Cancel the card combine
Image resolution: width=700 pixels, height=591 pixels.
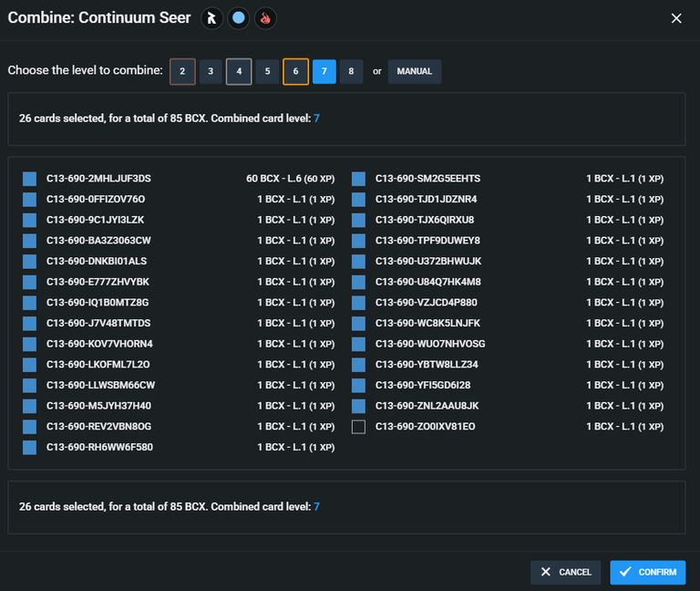coord(566,572)
